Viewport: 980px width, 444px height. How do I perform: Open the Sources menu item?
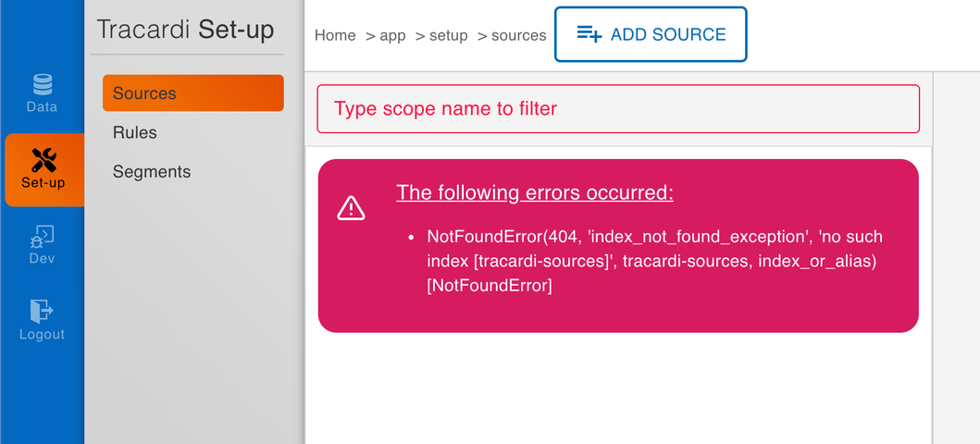click(x=193, y=93)
